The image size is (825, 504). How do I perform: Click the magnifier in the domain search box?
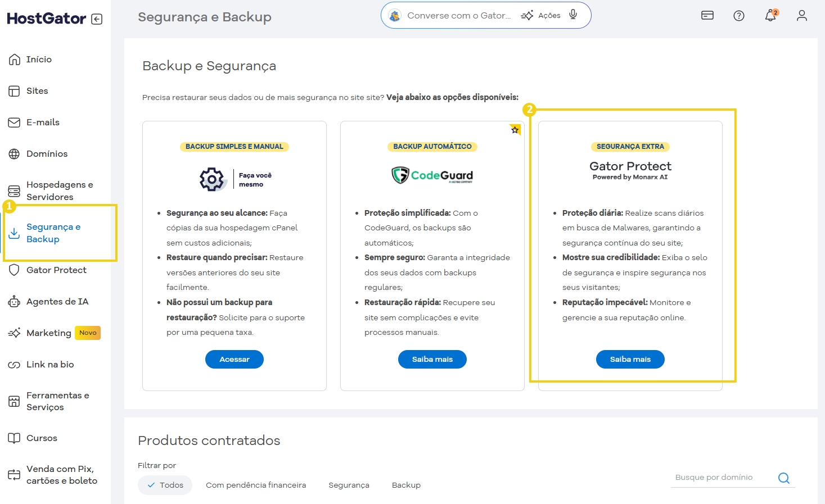coord(783,477)
